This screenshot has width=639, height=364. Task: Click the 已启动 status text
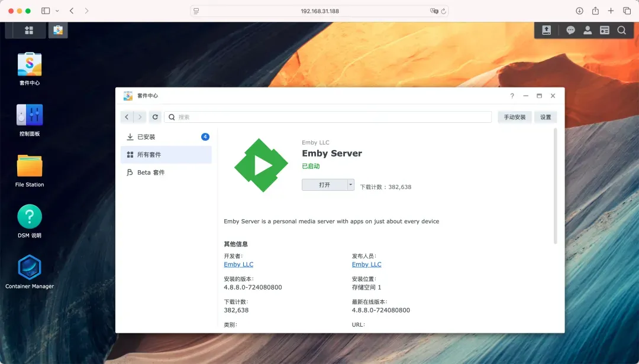coord(311,166)
